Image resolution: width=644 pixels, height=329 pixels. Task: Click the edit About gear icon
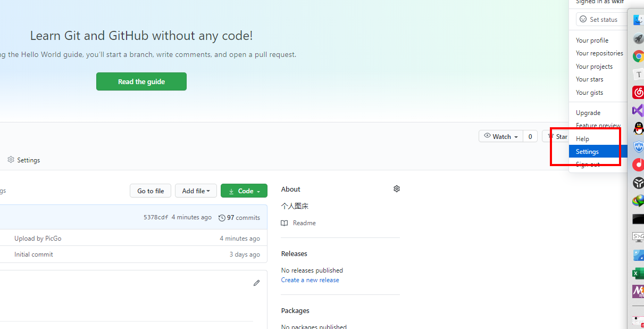pyautogui.click(x=397, y=189)
